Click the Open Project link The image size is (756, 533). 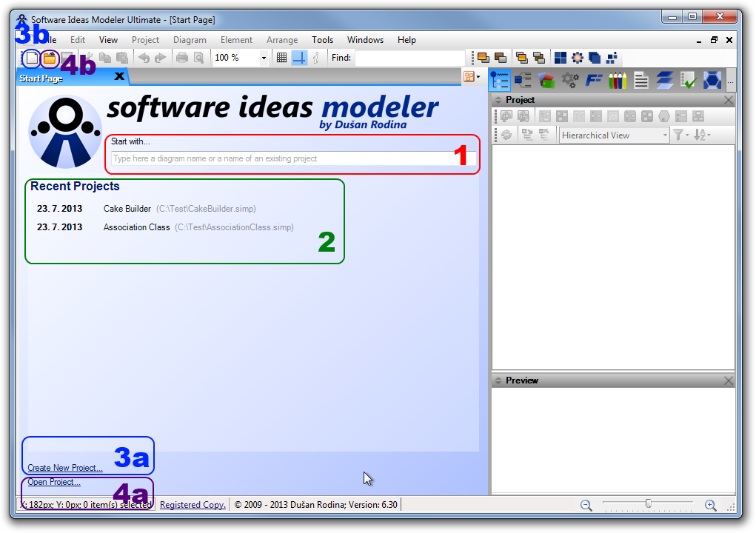[54, 482]
